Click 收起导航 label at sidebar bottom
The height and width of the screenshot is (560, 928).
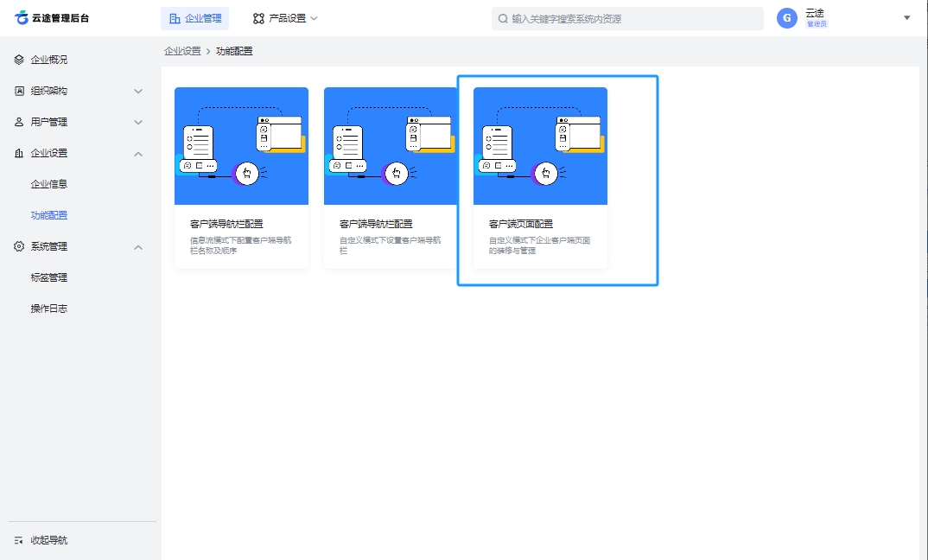[x=49, y=540]
